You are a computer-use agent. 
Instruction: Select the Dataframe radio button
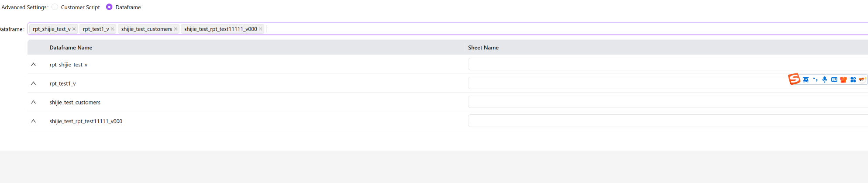109,7
